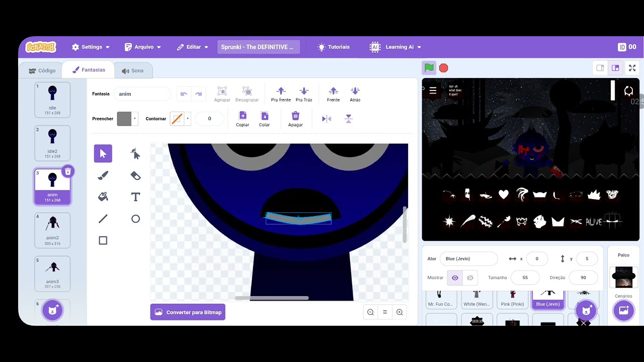Open the Tutoriais menu item

[x=334, y=47]
